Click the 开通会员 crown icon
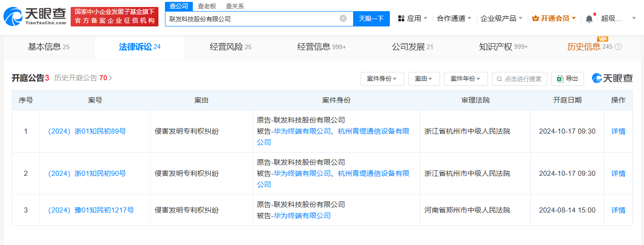The width and height of the screenshot is (644, 245). [535, 19]
